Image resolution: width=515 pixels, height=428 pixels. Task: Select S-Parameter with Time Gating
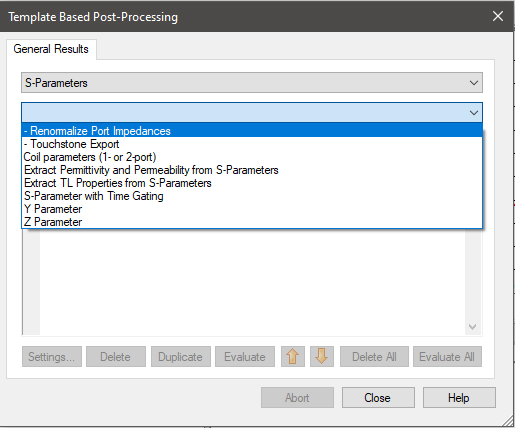coord(252,196)
